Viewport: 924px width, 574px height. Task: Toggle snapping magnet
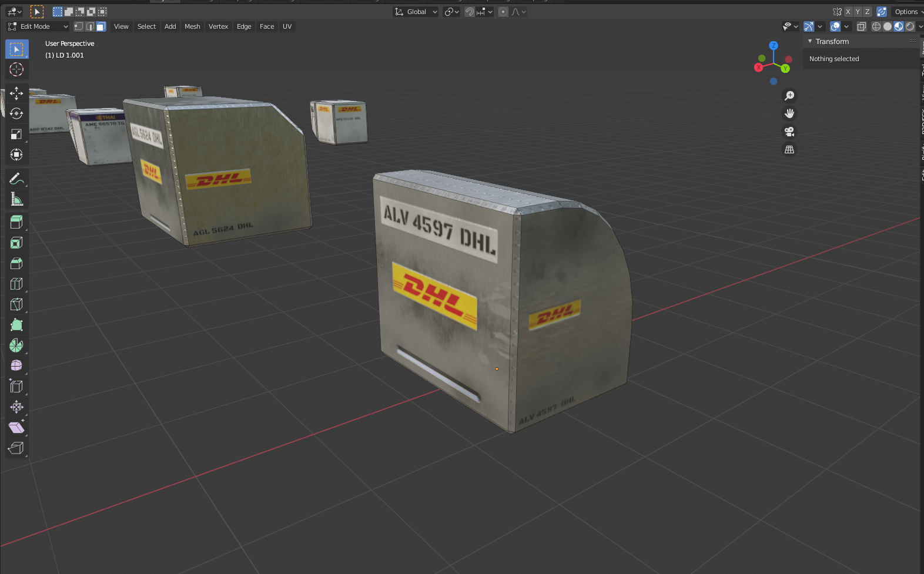point(470,12)
